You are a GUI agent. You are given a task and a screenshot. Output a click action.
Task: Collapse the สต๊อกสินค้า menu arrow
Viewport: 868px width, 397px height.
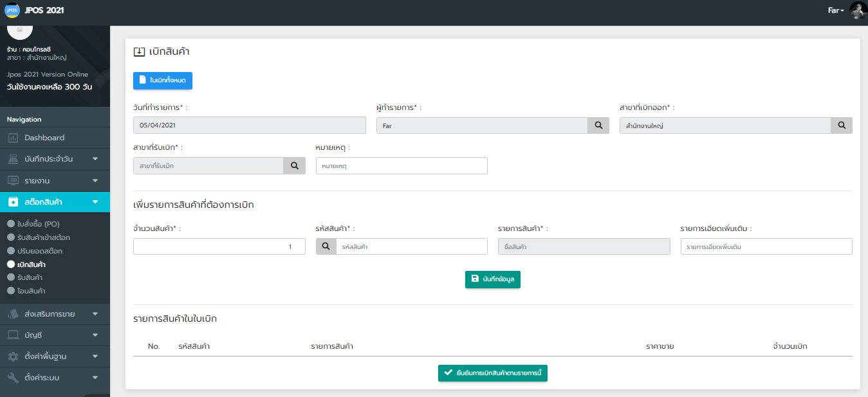click(95, 202)
